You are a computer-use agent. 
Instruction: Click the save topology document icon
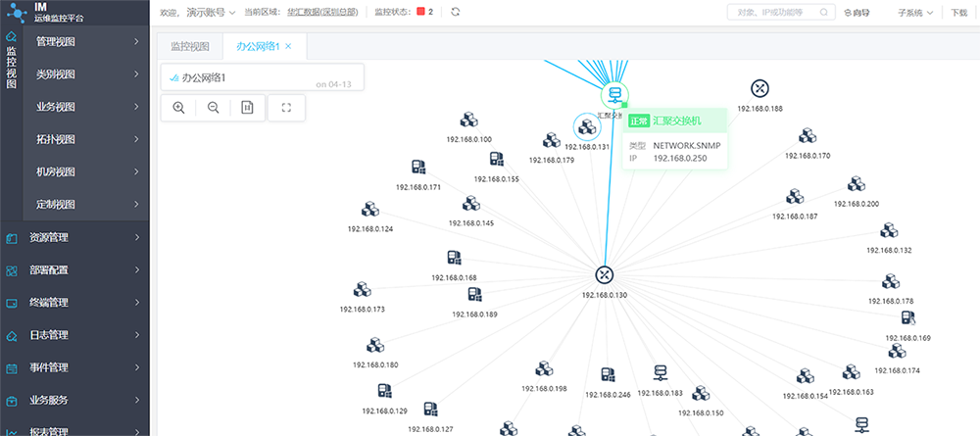point(248,108)
